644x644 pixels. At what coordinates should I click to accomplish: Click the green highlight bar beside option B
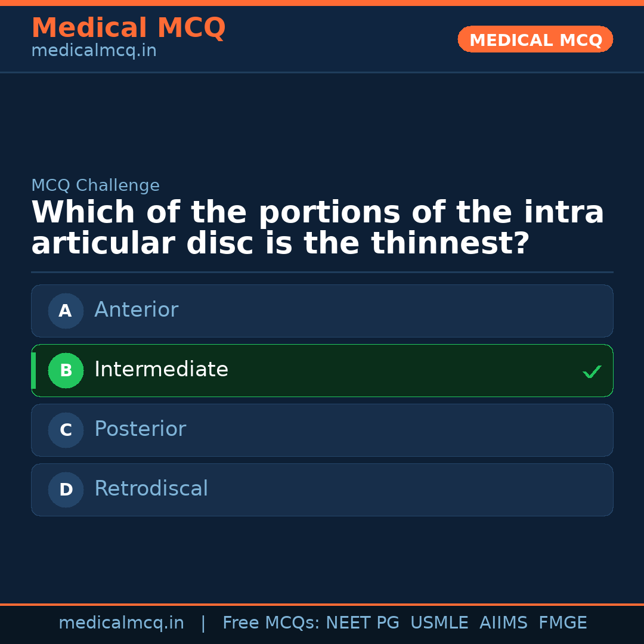click(33, 370)
